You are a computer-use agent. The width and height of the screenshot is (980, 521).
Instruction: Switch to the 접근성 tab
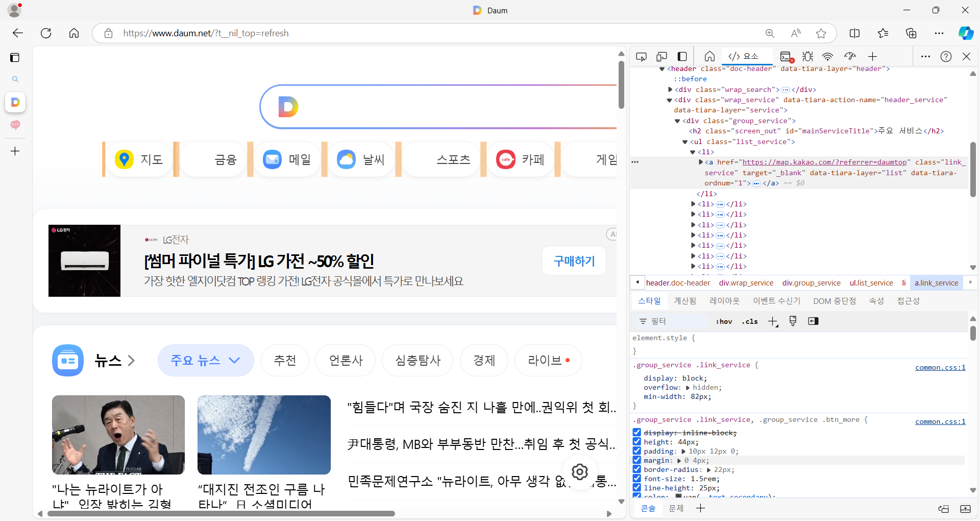(x=909, y=301)
